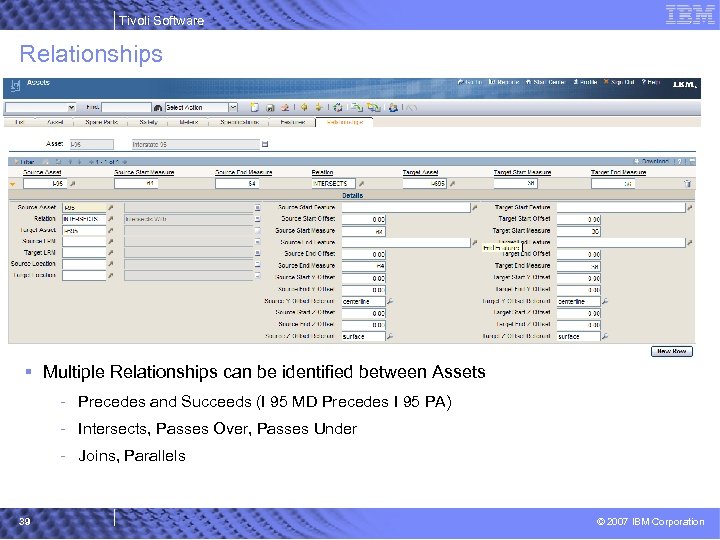Open lookup beside INTERSECTS Relation cell in table row
This screenshot has height=540, width=720.
click(361, 184)
